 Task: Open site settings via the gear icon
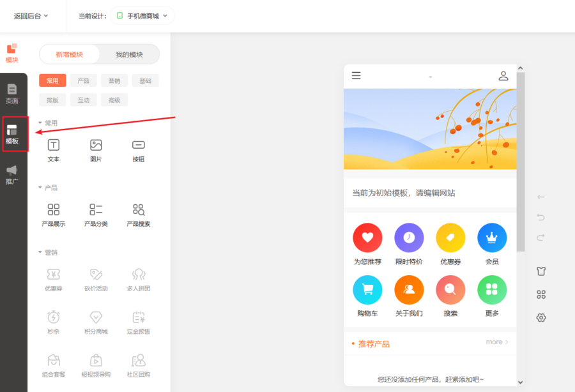[x=541, y=317]
